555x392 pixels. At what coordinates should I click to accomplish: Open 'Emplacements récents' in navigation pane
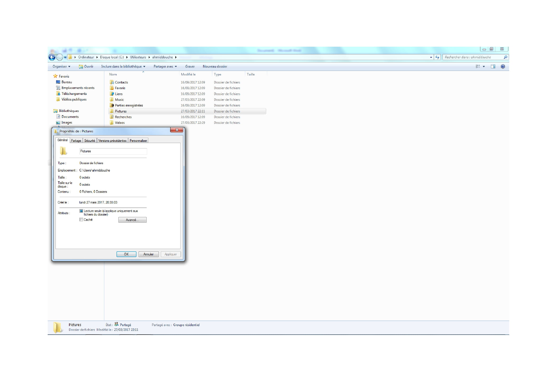click(78, 88)
